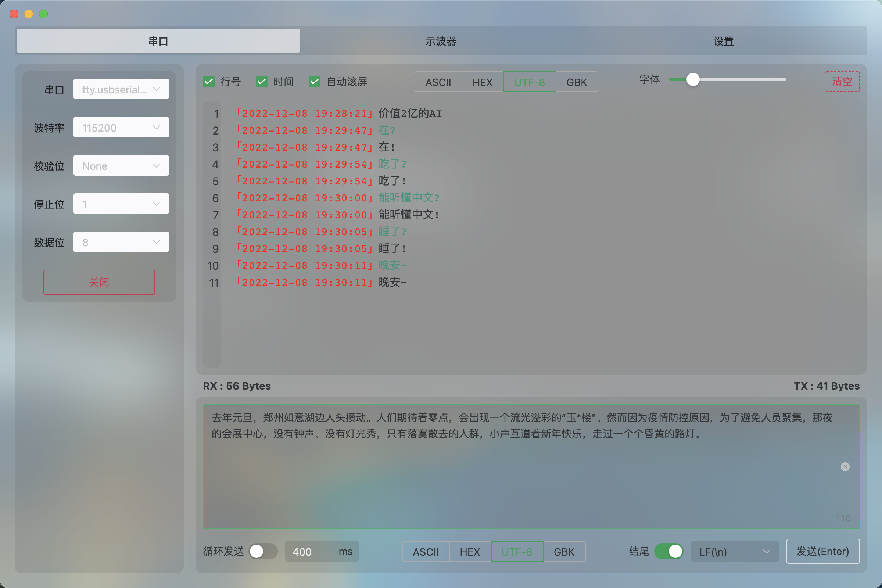Uncheck the 行号 line number checkbox
882x588 pixels.
tap(209, 82)
